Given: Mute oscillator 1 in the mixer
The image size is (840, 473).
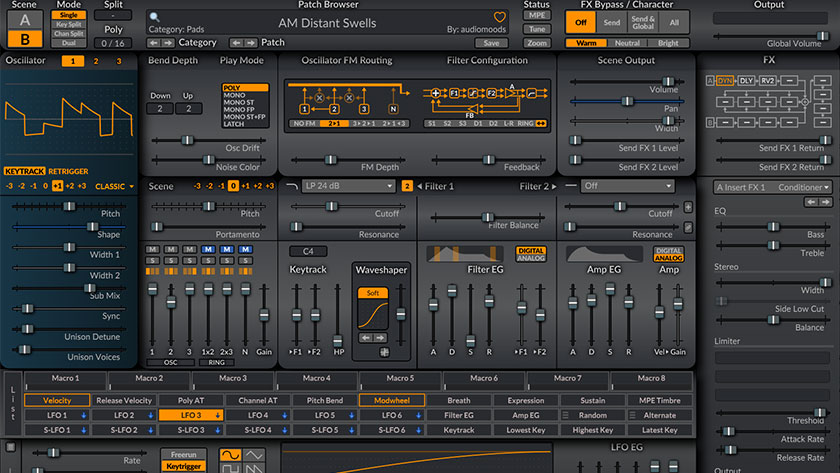Looking at the screenshot, I should tap(152, 249).
